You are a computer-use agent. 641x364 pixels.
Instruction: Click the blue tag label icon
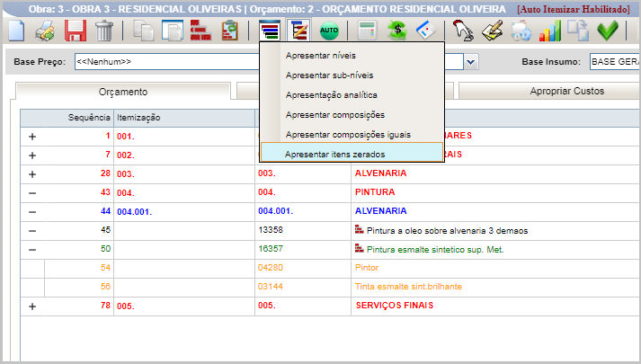[x=425, y=31]
